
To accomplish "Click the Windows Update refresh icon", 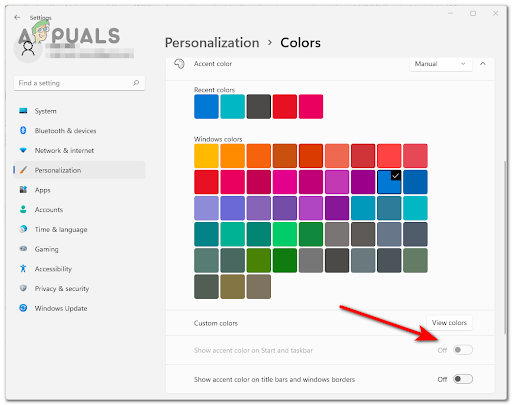I will click(x=23, y=308).
